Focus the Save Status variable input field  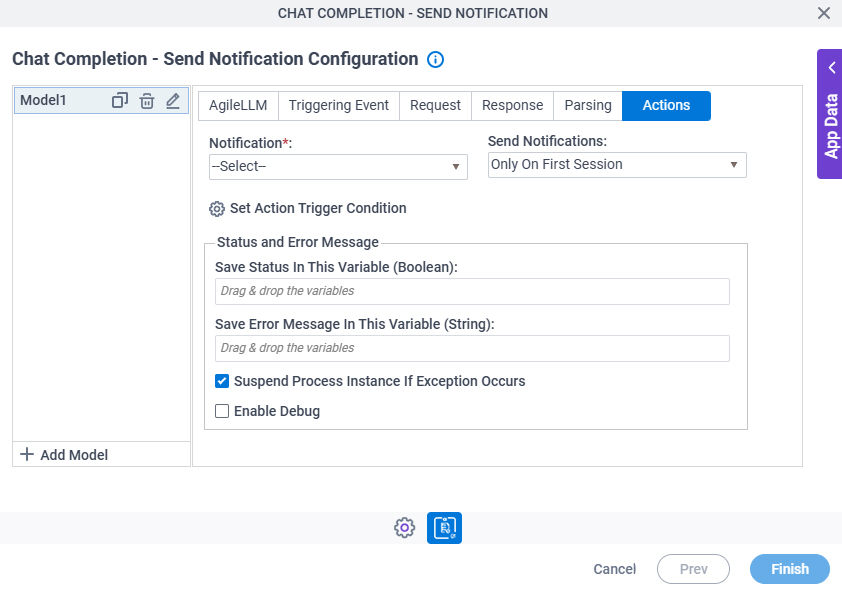(x=472, y=291)
